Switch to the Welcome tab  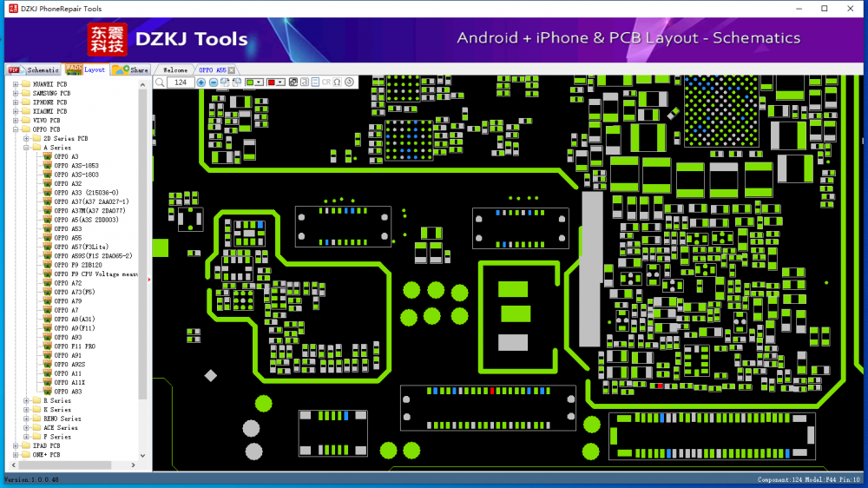pyautogui.click(x=175, y=70)
